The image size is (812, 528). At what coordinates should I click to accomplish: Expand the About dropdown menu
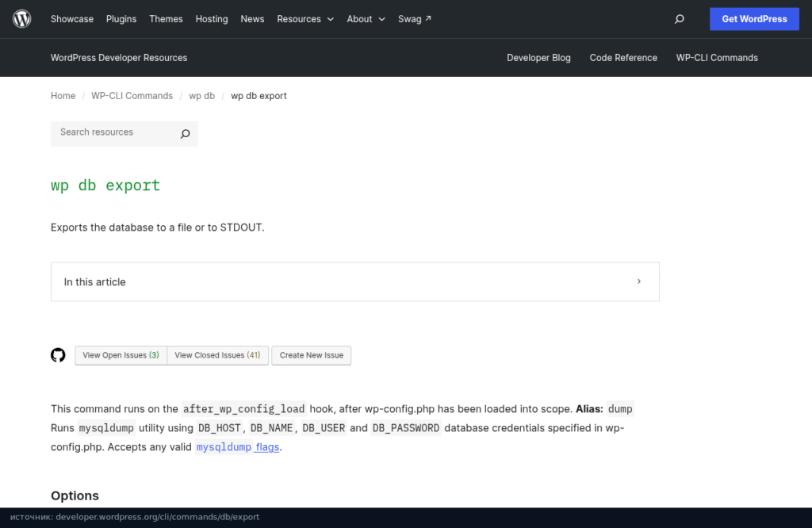pyautogui.click(x=366, y=19)
